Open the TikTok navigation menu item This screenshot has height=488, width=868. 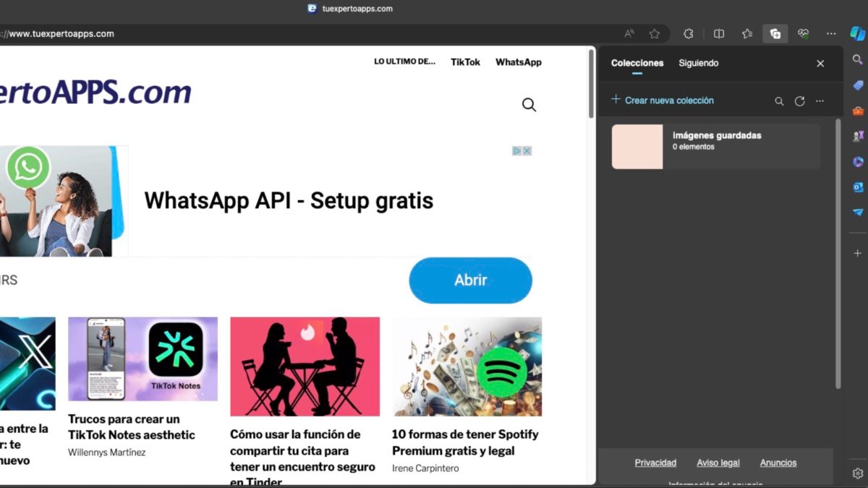(465, 62)
